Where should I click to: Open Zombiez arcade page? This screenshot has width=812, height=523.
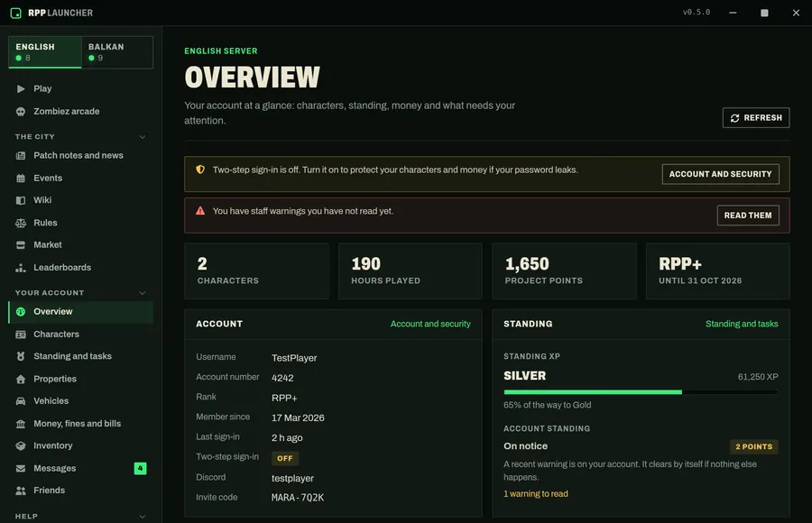81,111
